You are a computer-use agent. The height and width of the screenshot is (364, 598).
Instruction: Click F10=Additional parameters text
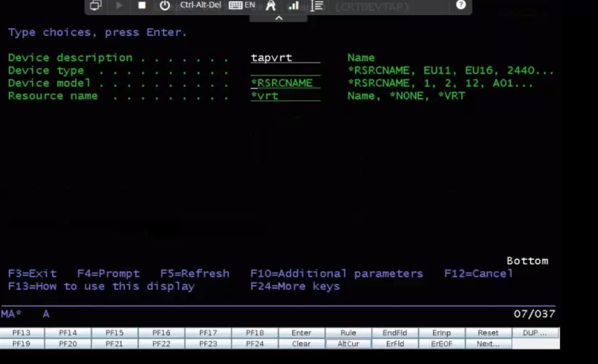pyautogui.click(x=337, y=274)
